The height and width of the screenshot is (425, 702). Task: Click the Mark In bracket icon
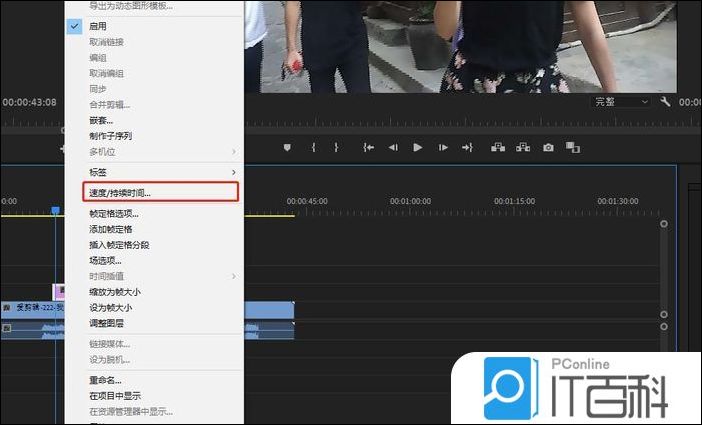(313, 147)
